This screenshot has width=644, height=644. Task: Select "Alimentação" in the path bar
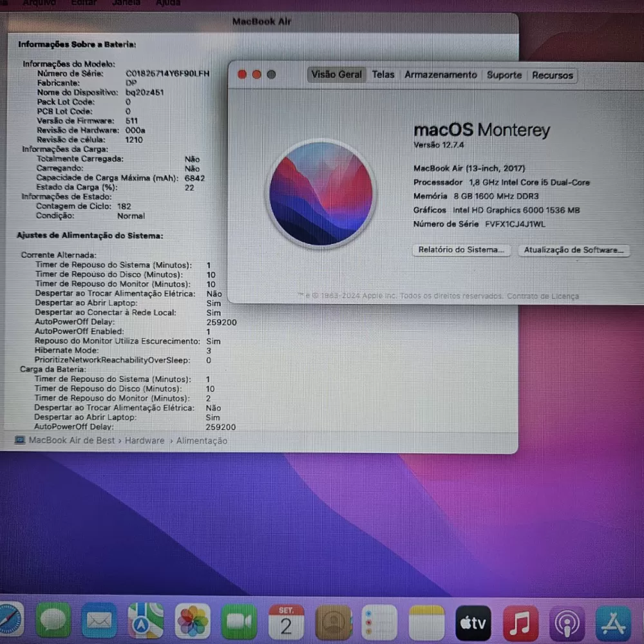point(202,440)
